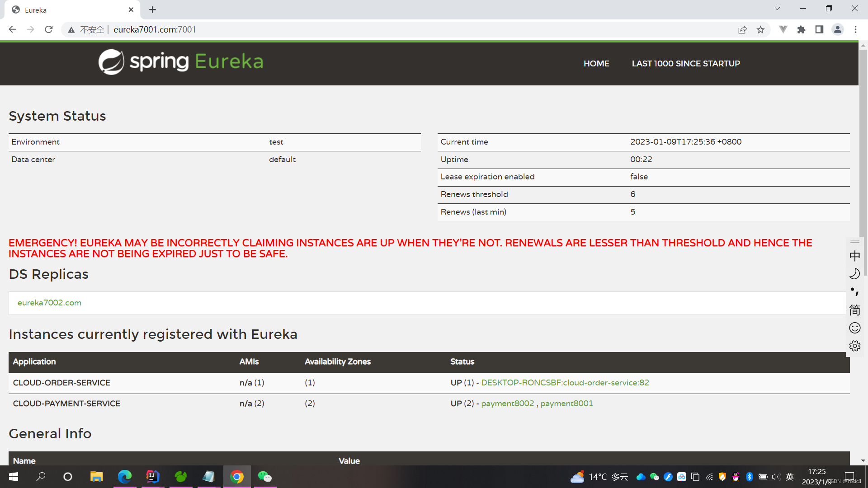Toggle simplified Chinese character mode
The height and width of the screenshot is (488, 868).
854,310
